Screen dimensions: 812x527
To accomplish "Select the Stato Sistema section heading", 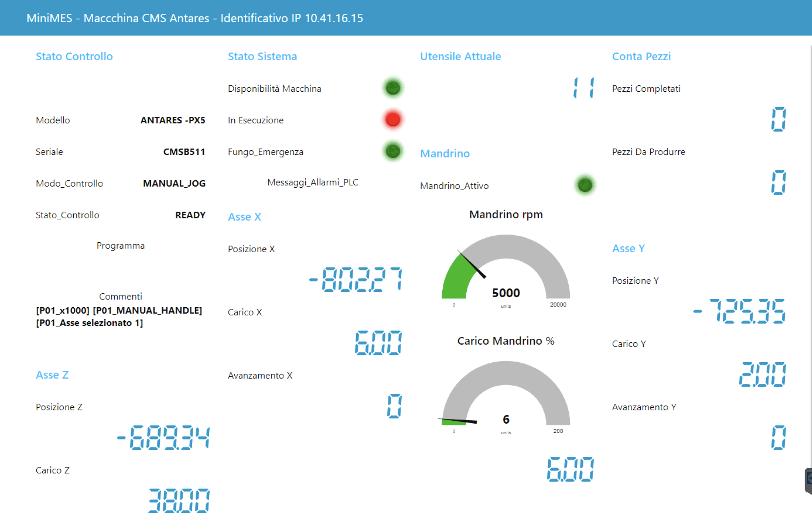I will (x=262, y=56).
